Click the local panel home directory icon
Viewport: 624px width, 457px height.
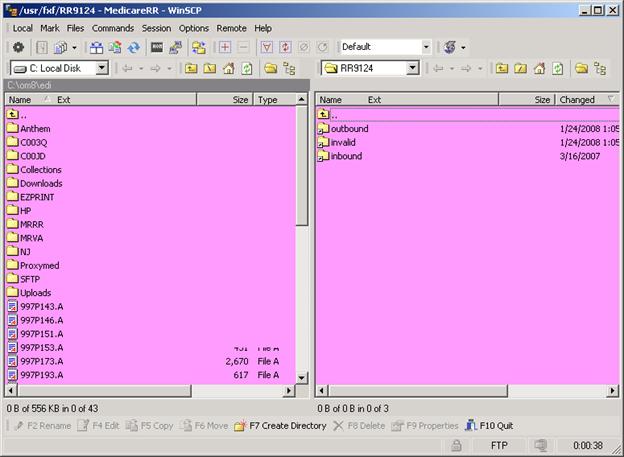click(x=228, y=69)
